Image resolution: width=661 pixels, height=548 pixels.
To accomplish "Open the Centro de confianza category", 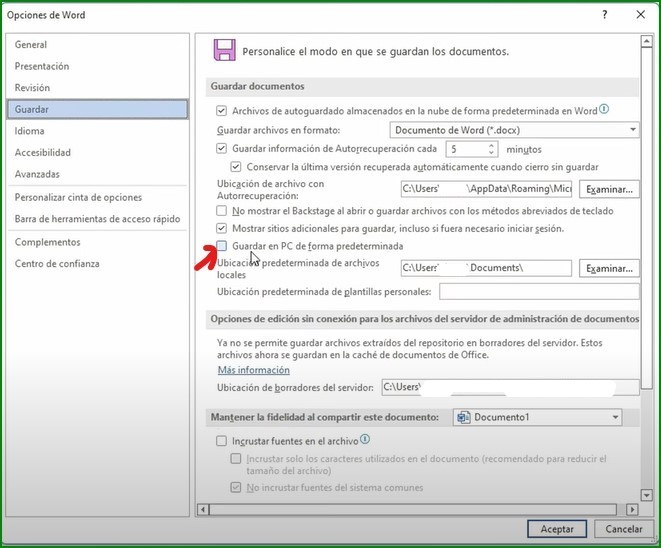I will (x=98, y=263).
